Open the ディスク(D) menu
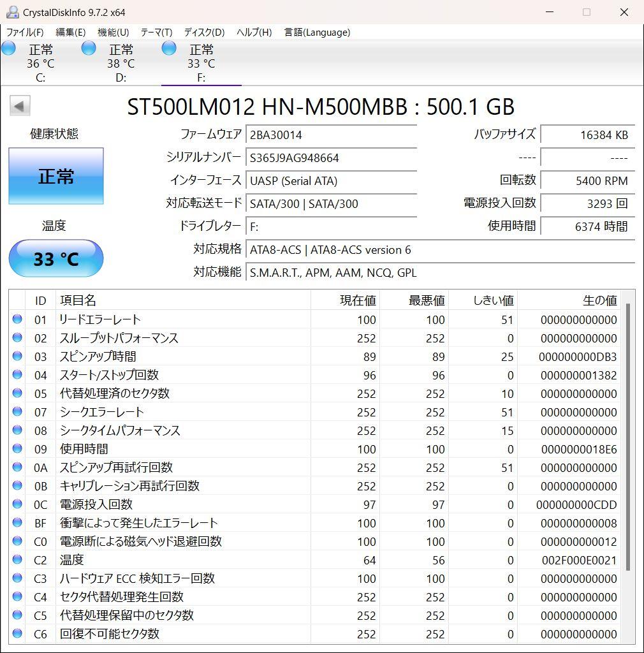Image resolution: width=644 pixels, height=653 pixels. pos(205,32)
